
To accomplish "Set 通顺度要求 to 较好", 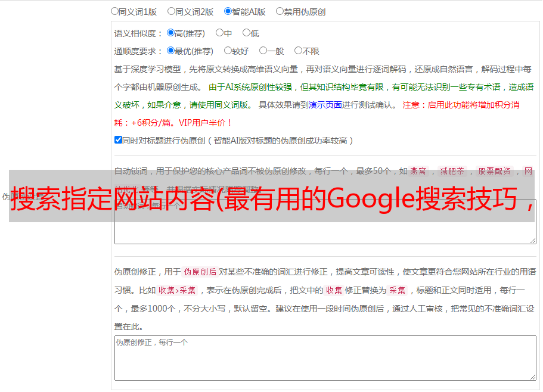I will pos(228,51).
